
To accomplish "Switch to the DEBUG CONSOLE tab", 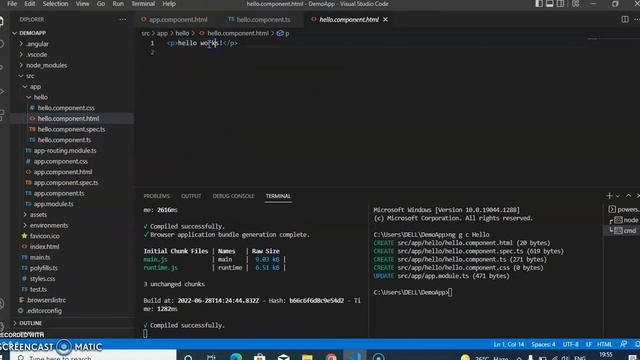I will pyautogui.click(x=233, y=196).
